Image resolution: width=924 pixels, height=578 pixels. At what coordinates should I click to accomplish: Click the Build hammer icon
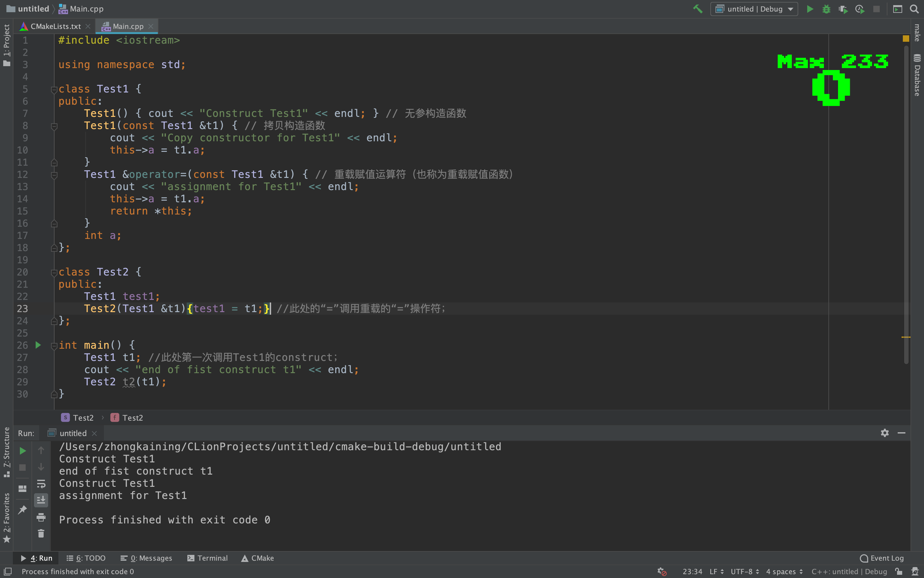[x=697, y=9]
